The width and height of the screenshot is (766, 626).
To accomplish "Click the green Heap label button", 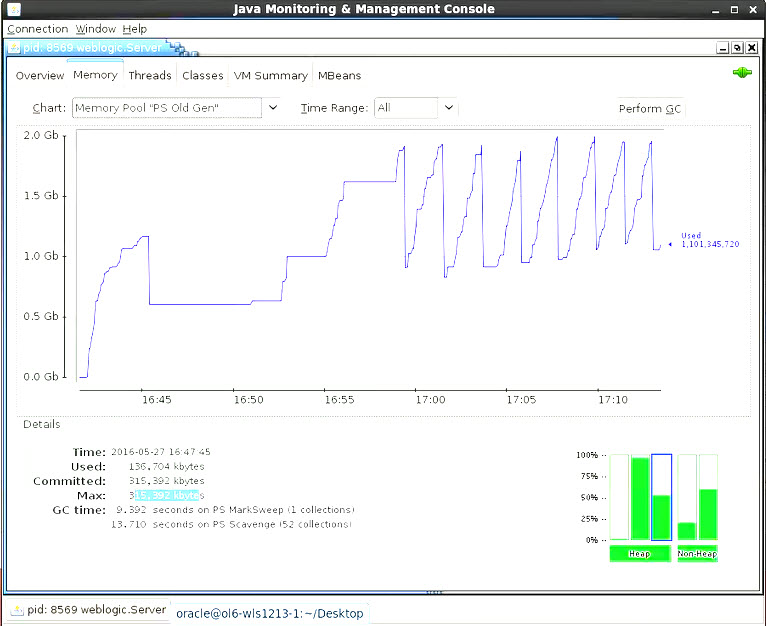I will pos(640,554).
